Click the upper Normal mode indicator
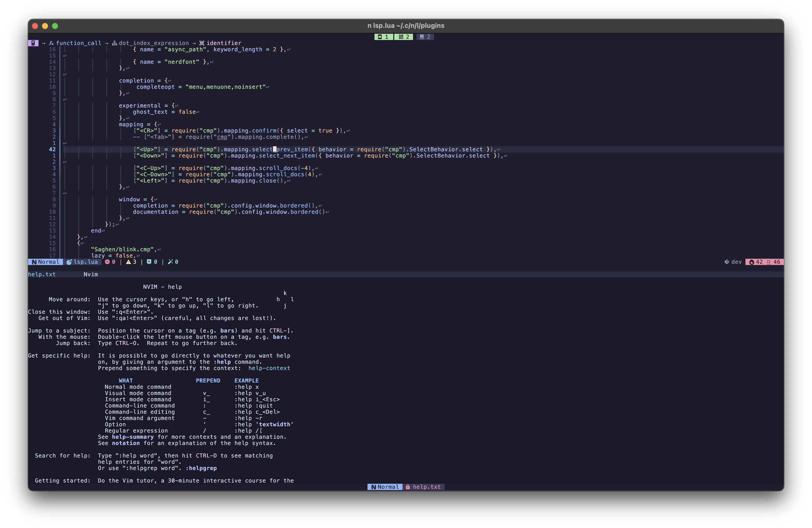Viewport: 812px width, 528px height. coord(45,262)
